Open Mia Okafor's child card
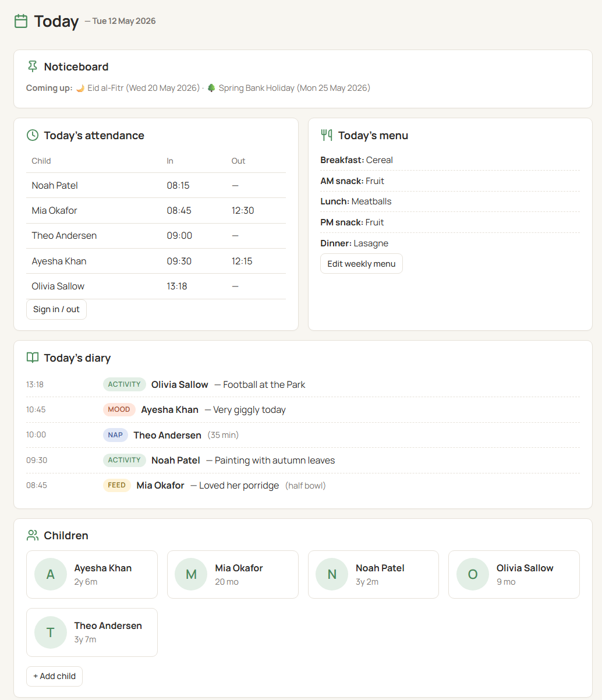The width and height of the screenshot is (602, 700). tap(233, 574)
